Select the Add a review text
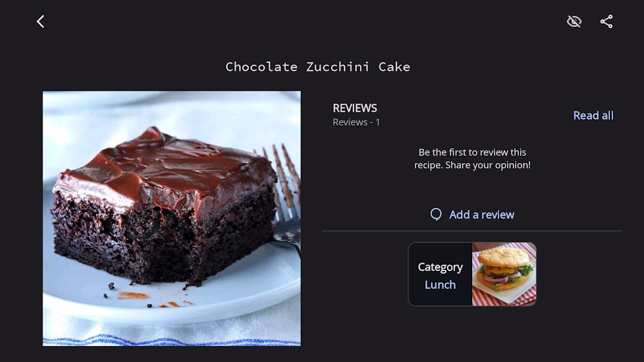 tap(481, 215)
